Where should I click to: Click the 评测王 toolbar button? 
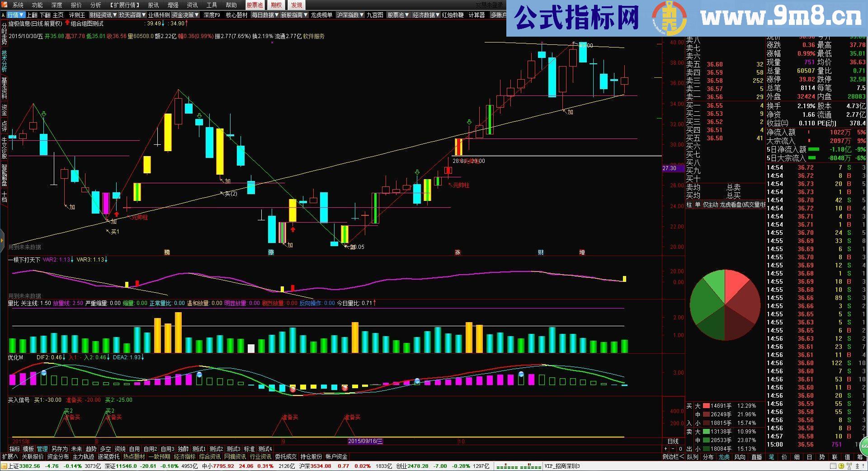tap(76, 14)
